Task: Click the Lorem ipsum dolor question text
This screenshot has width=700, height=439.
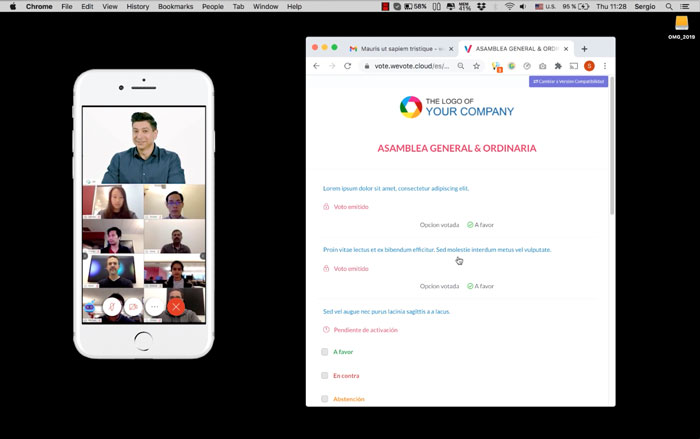Action: [396, 188]
